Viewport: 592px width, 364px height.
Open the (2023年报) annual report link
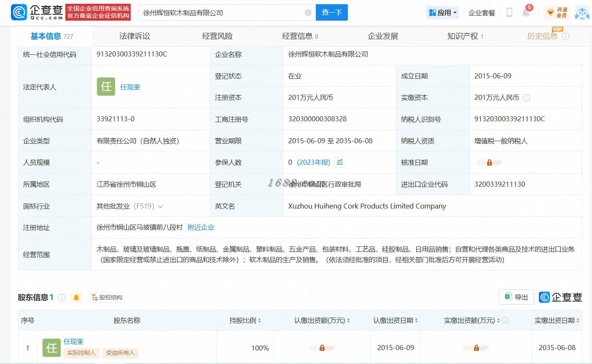313,162
